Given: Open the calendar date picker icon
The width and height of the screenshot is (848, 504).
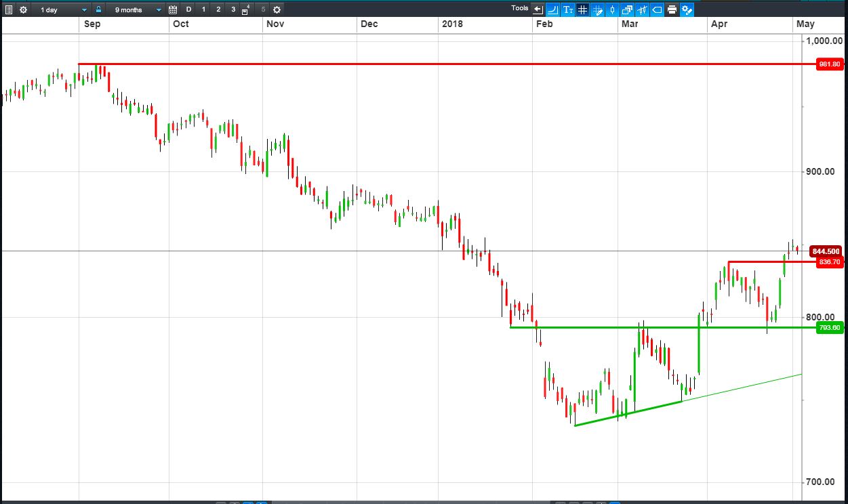Looking at the screenshot, I should [x=173, y=9].
